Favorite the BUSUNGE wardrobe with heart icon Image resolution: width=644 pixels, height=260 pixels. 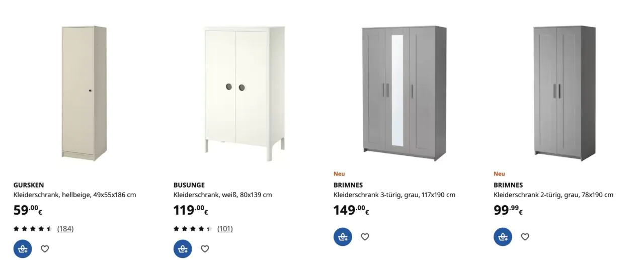coord(205,248)
